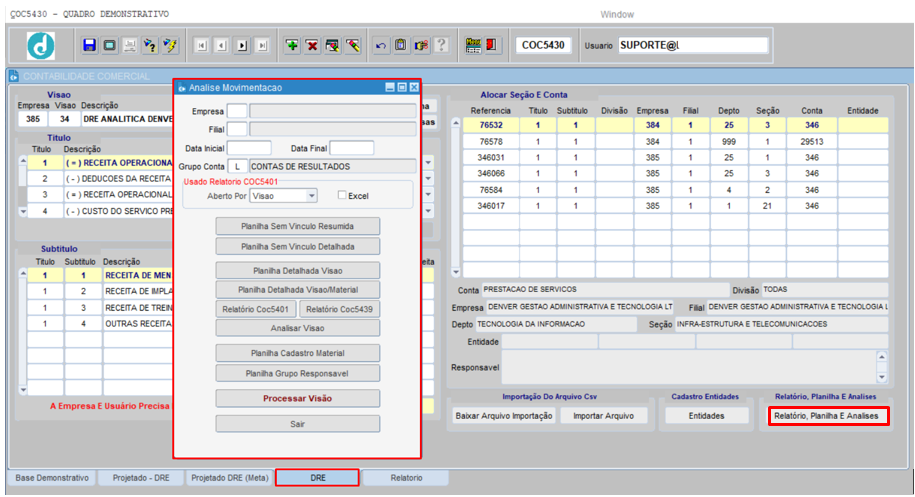
Task: Go to first record toolbar arrow
Action: point(201,46)
